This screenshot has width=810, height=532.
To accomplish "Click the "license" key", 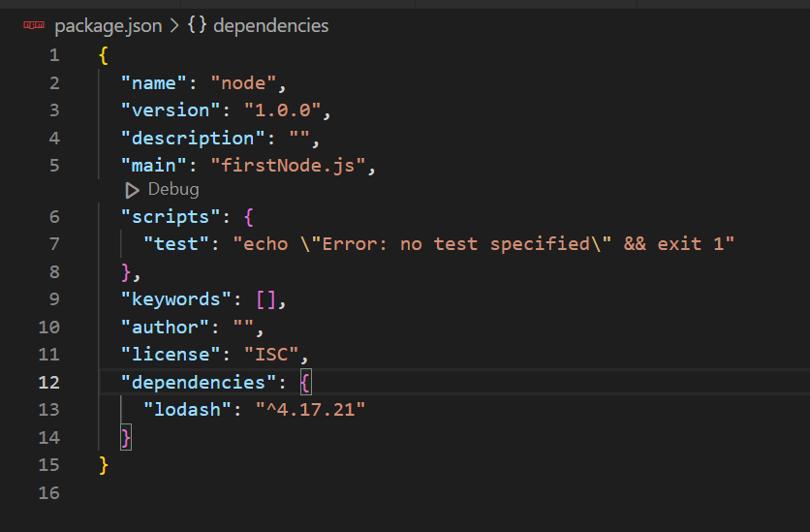I will [171, 355].
